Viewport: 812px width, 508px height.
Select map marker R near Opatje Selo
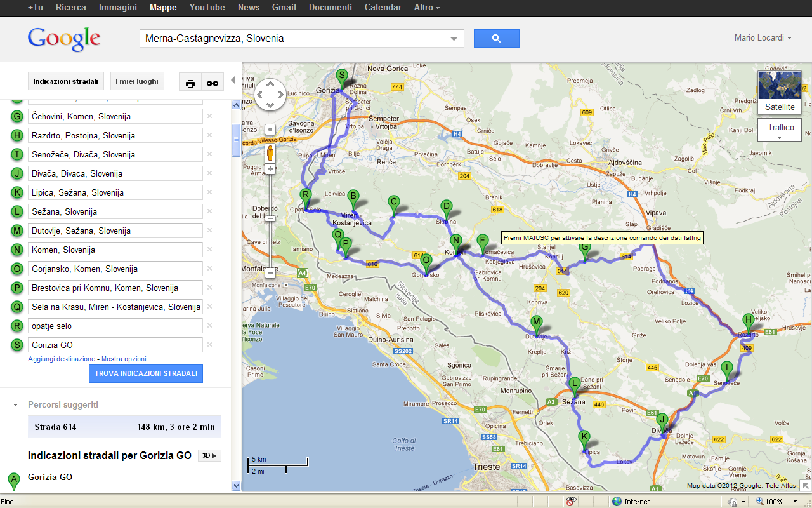click(x=305, y=199)
